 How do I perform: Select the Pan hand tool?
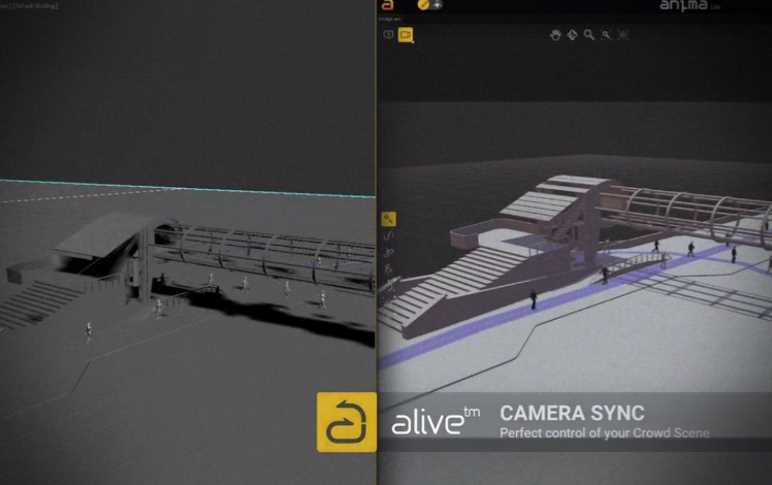(555, 34)
